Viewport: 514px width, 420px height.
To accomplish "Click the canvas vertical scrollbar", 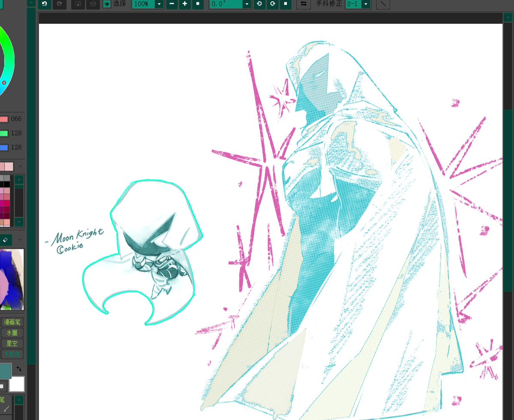I will pos(508,200).
